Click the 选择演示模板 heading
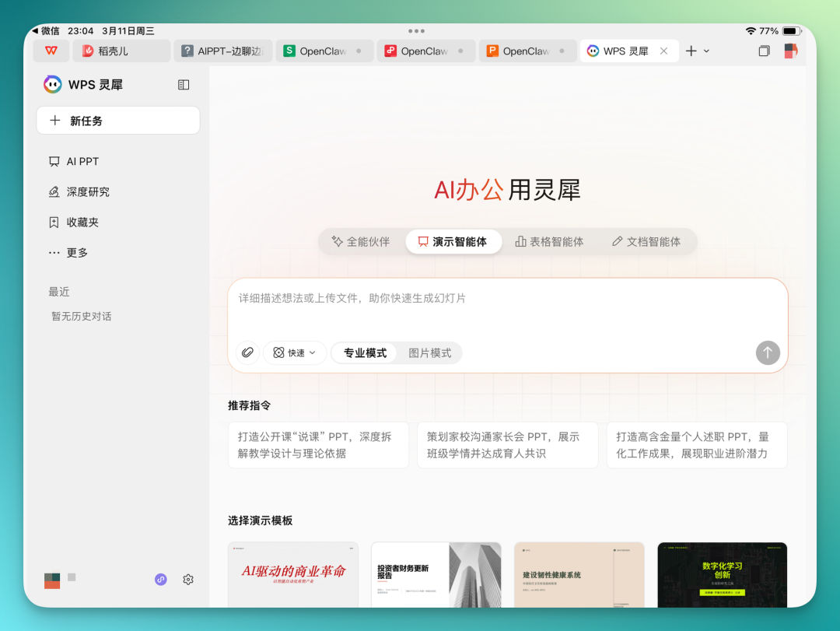The height and width of the screenshot is (631, 840). (x=260, y=521)
